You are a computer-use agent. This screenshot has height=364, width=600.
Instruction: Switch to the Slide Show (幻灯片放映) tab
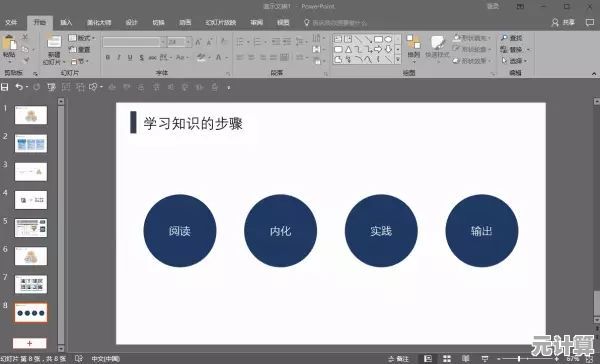click(x=220, y=23)
